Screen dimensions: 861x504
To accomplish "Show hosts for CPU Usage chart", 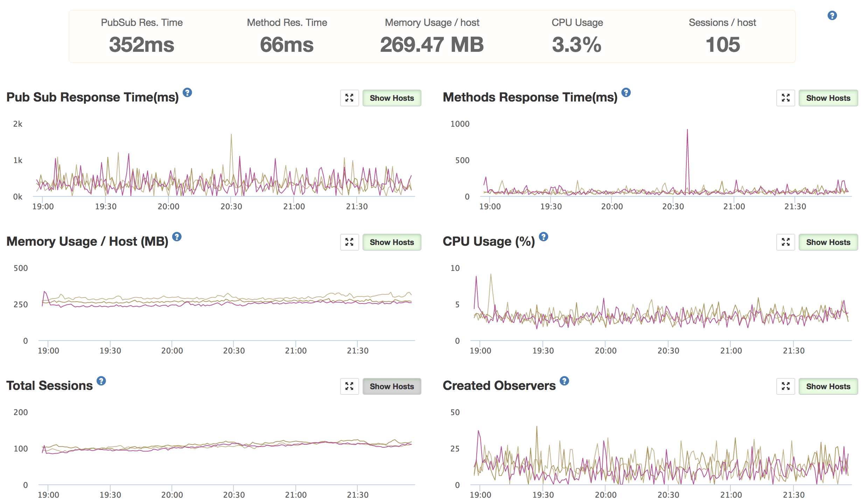I will pyautogui.click(x=828, y=242).
